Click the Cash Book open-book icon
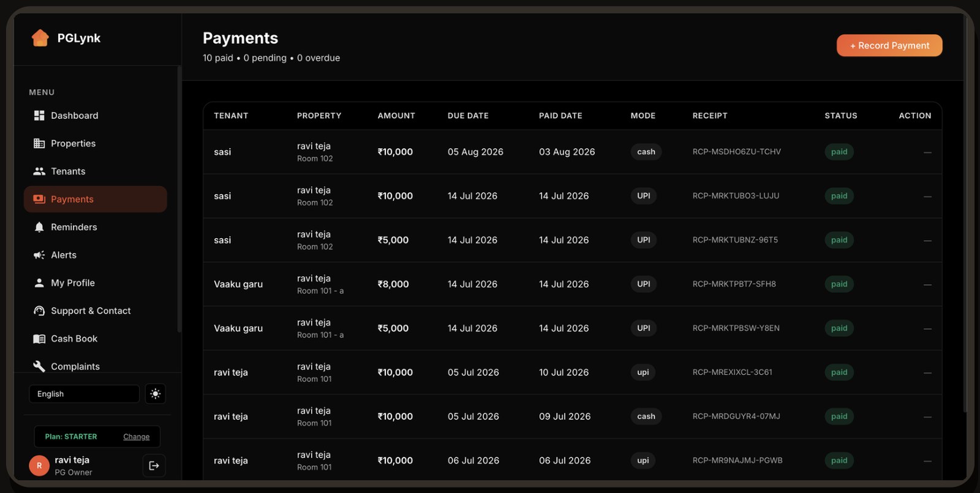This screenshot has width=980, height=493. tap(39, 339)
